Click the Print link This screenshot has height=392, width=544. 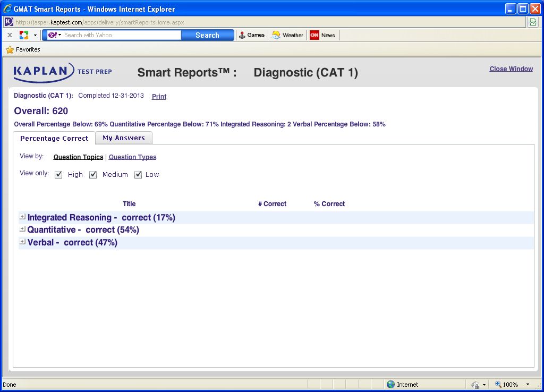pos(159,97)
